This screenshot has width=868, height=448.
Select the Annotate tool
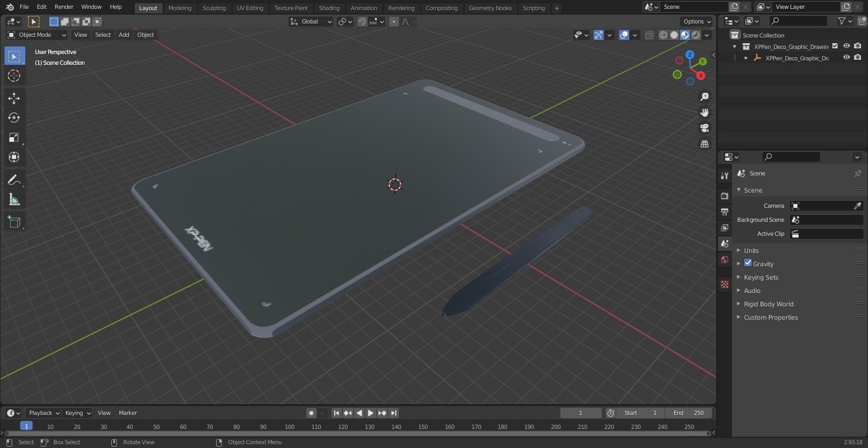click(x=14, y=180)
